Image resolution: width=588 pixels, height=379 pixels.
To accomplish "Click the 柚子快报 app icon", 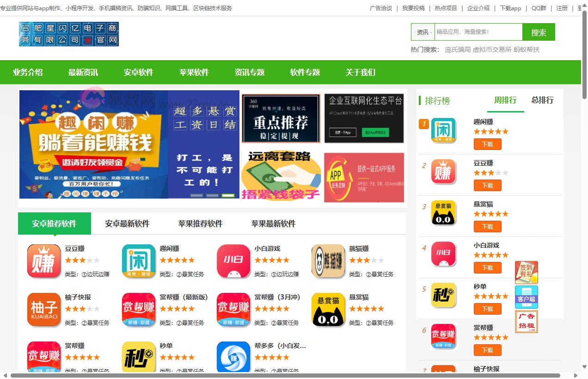I will [x=44, y=310].
